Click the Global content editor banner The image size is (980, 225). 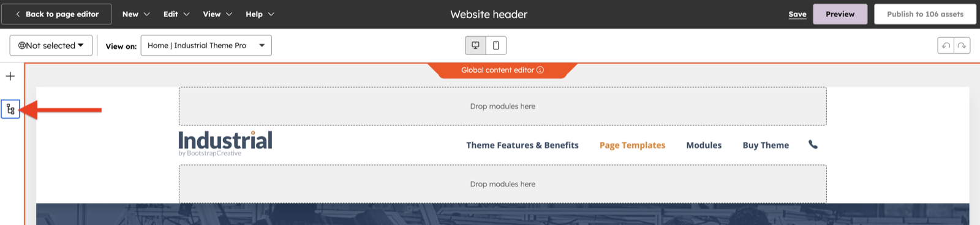502,70
